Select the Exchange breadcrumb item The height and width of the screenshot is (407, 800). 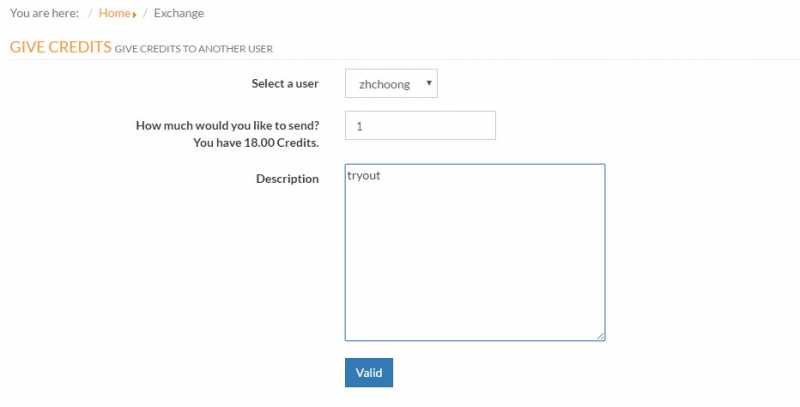[179, 13]
